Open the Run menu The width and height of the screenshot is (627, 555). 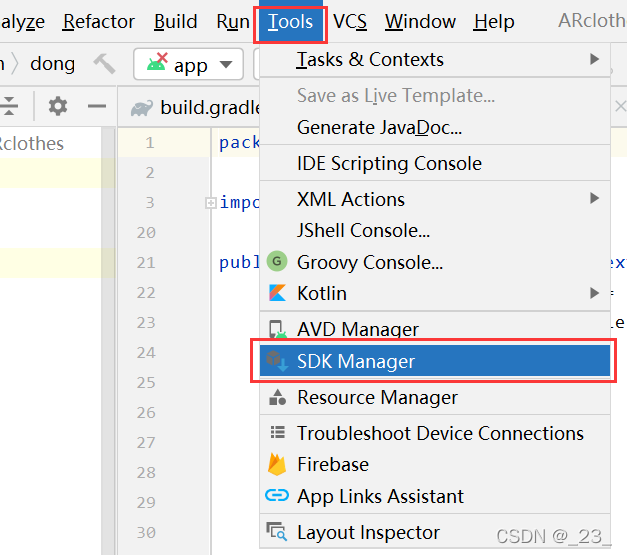tap(233, 22)
